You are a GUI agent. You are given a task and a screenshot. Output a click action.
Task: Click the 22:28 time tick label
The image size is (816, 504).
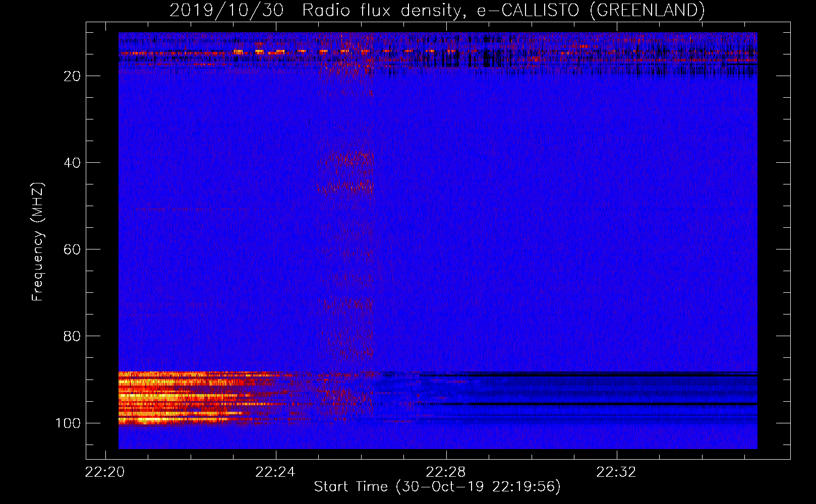(446, 472)
